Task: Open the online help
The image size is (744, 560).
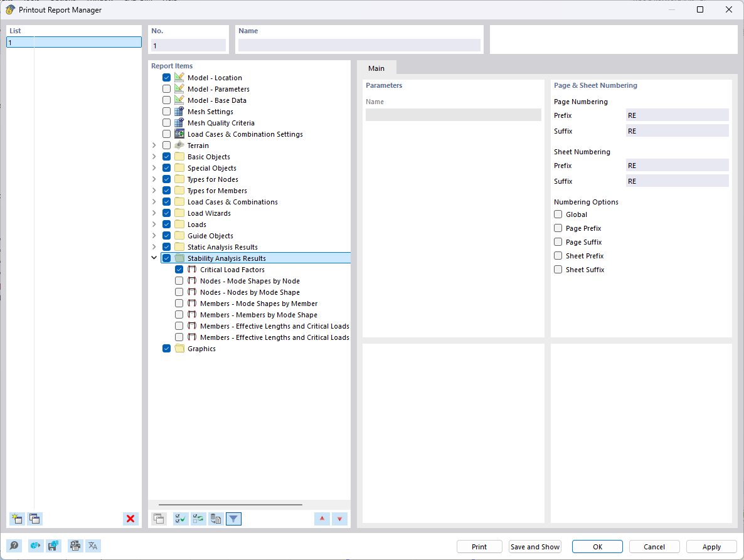Action: point(14,546)
